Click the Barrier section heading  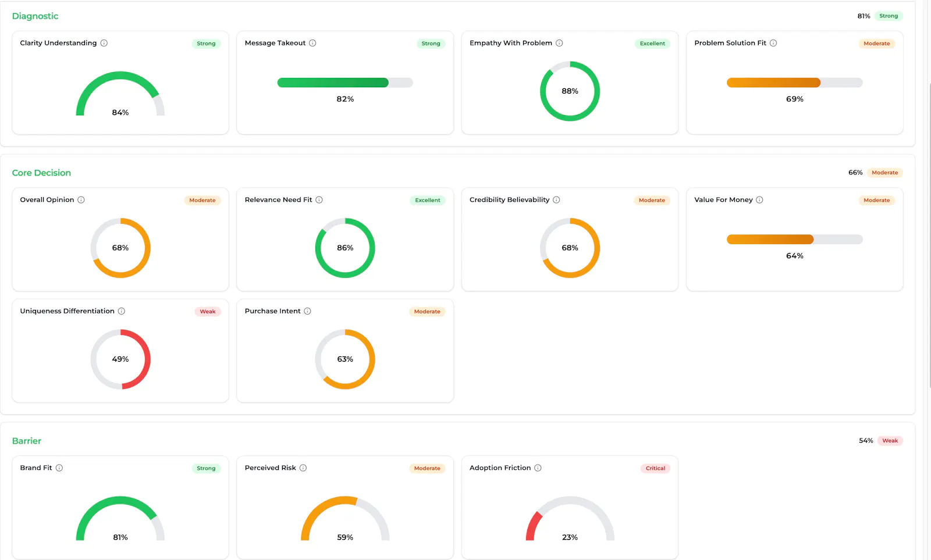(x=27, y=441)
